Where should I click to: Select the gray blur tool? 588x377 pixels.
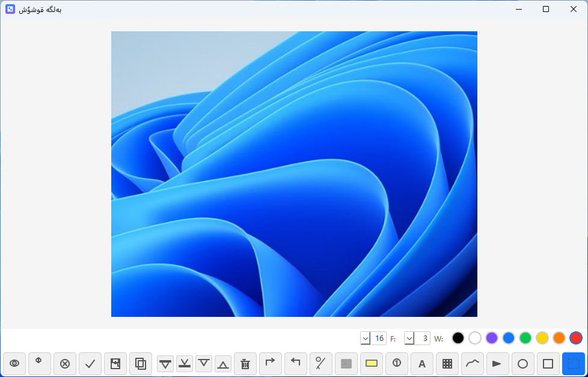tap(346, 364)
